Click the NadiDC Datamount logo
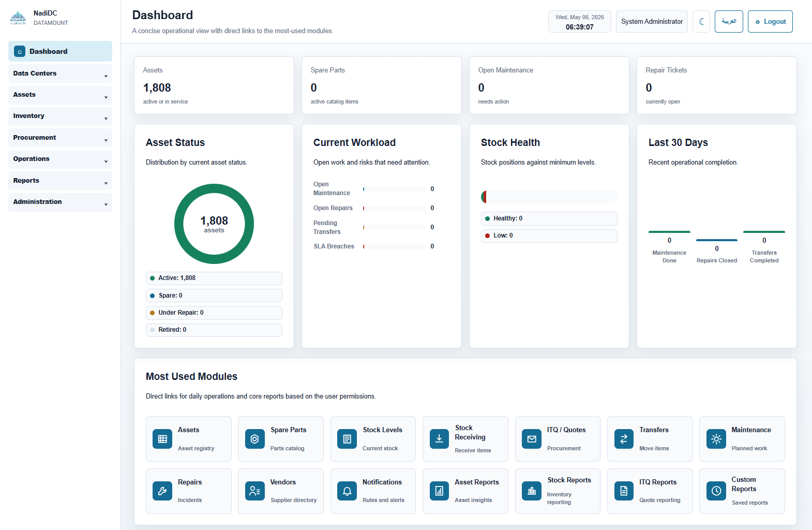Screen dimensions: 812x530 [x=18, y=18]
